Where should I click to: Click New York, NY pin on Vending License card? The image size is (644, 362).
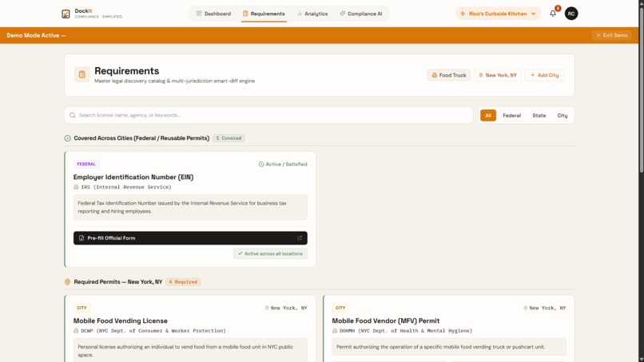267,308
